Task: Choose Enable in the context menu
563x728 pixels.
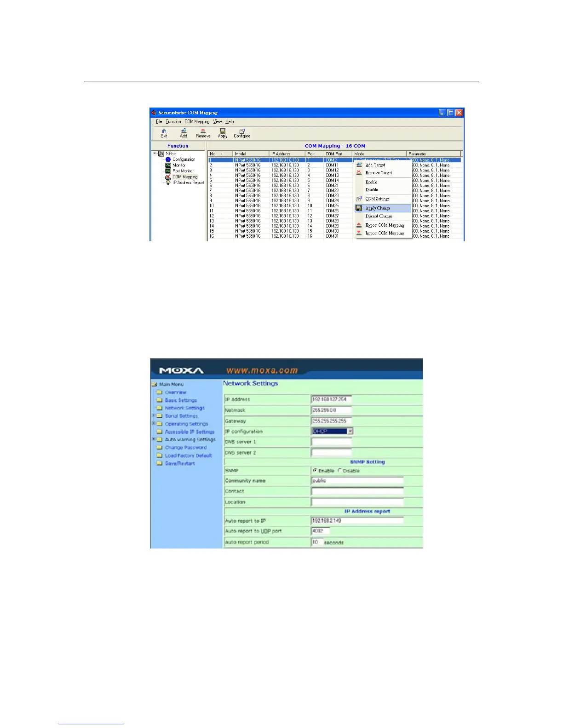Action: (371, 182)
